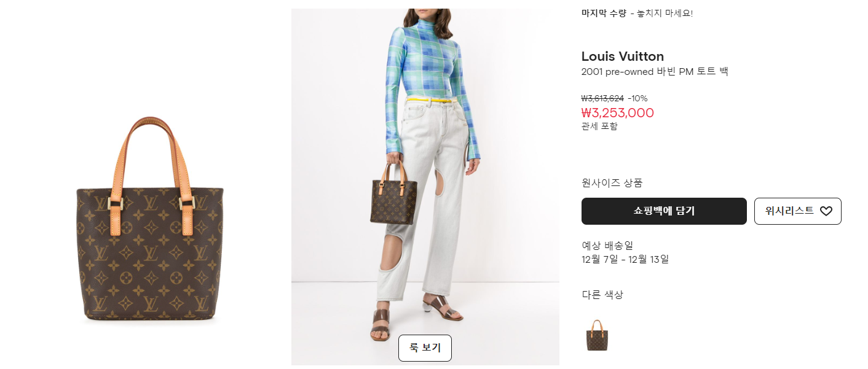
Task: Click the red sale price ₩3,253,000
Action: point(618,113)
